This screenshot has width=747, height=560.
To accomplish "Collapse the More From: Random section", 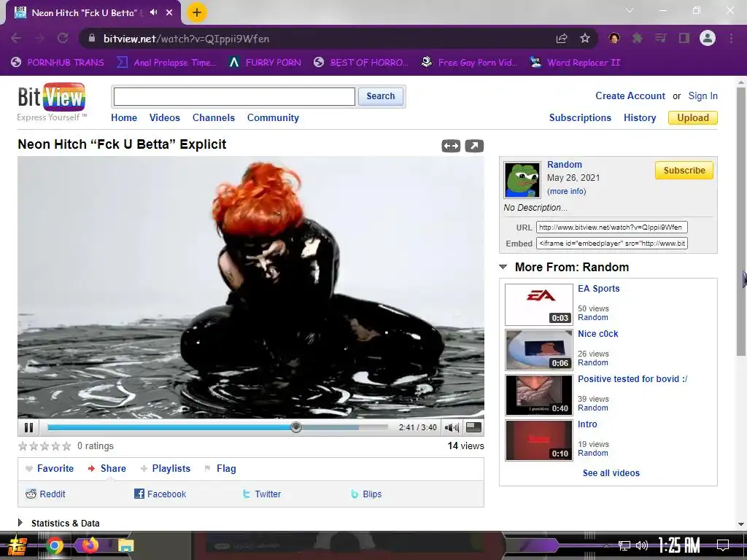I will (503, 267).
